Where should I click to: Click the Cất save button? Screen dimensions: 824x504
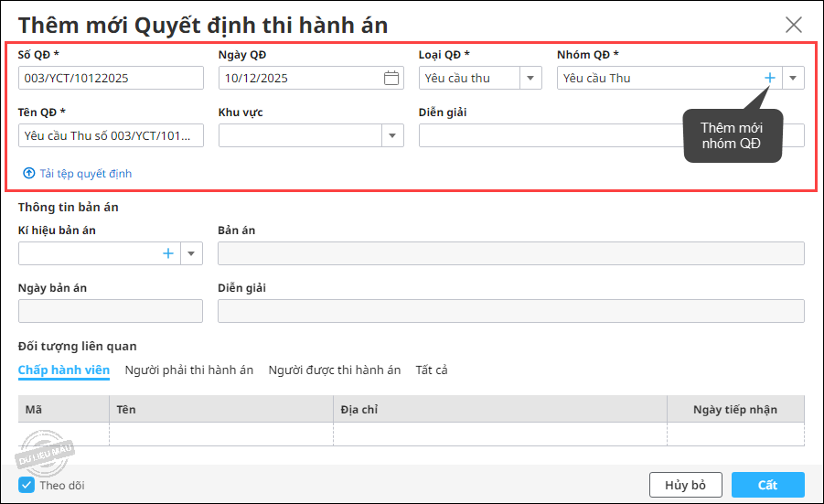tap(768, 485)
